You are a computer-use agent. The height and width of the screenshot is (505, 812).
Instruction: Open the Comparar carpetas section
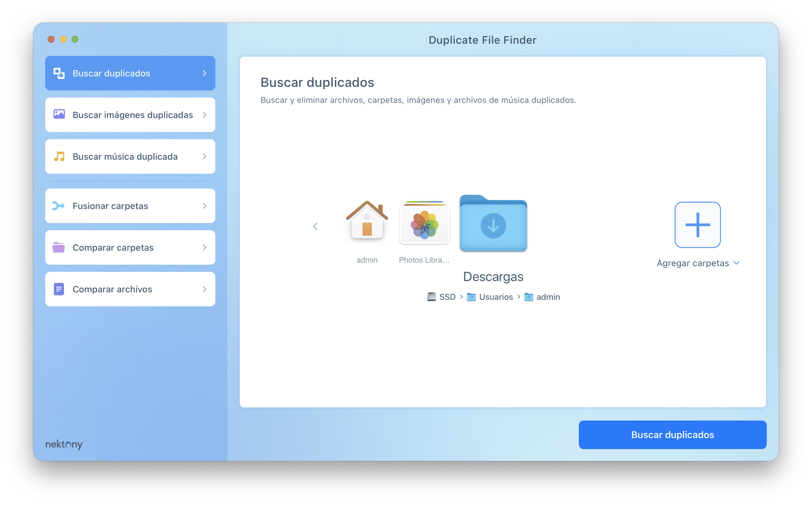pos(130,247)
